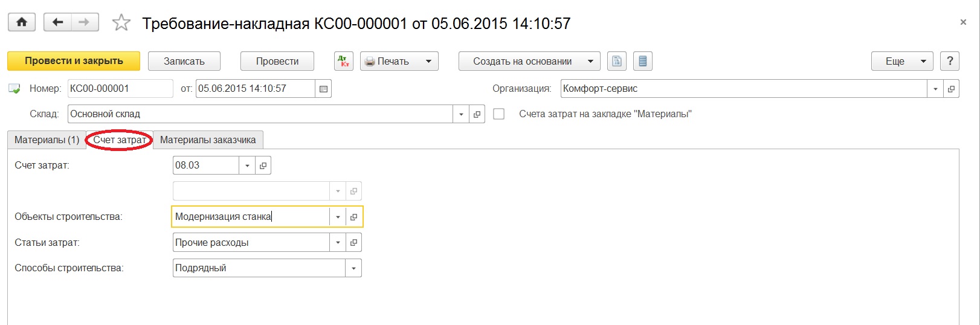Expand the Склад dropdown list

click(x=461, y=114)
